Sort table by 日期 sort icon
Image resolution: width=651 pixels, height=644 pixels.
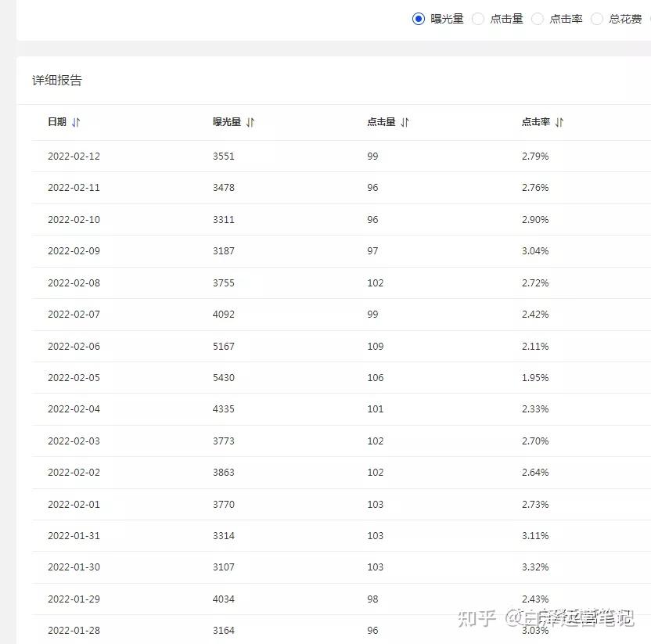[76, 122]
